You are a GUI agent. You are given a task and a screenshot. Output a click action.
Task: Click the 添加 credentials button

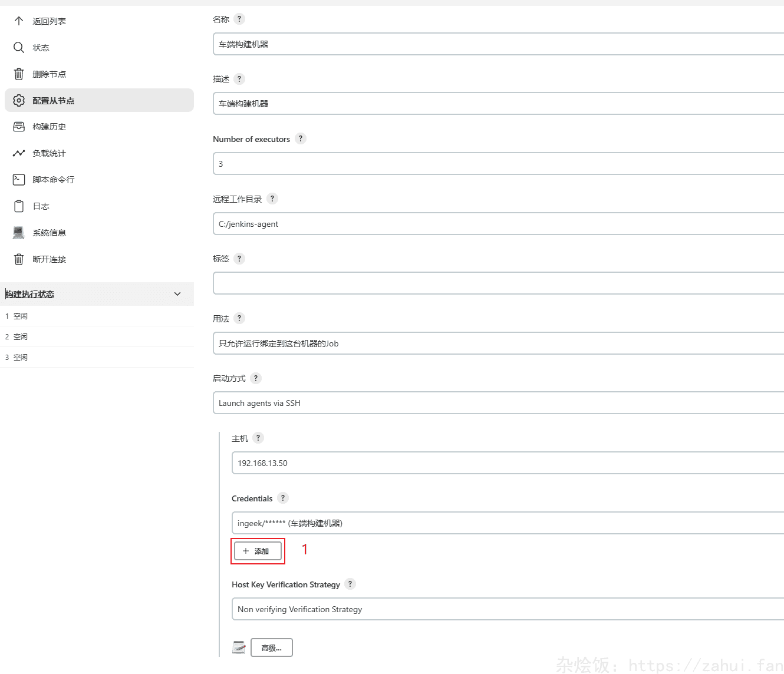[x=258, y=551]
